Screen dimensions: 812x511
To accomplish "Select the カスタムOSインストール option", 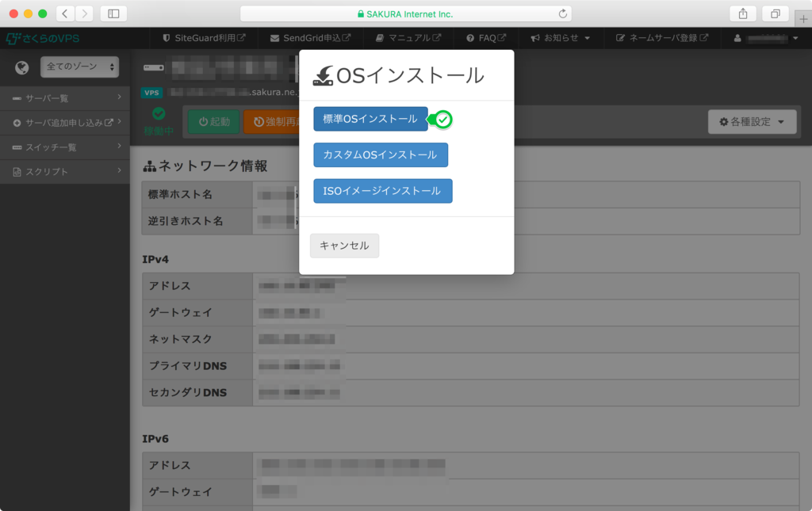I will pos(381,155).
